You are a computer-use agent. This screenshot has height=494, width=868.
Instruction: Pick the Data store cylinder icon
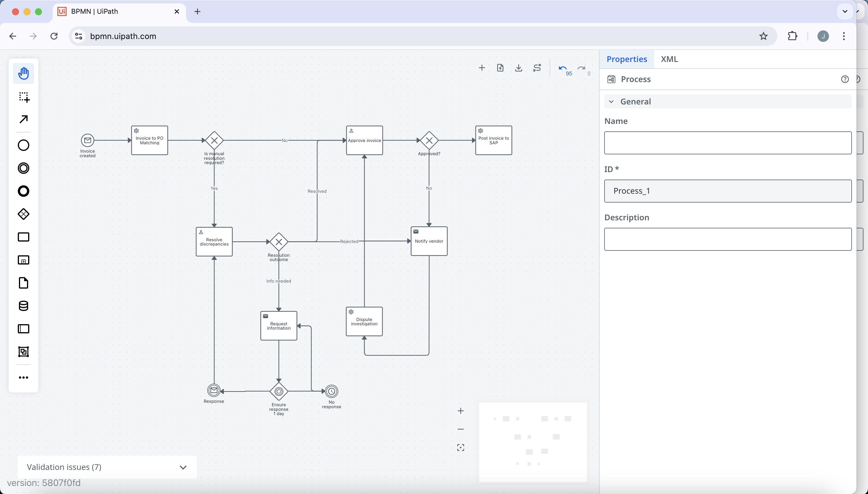tap(24, 306)
